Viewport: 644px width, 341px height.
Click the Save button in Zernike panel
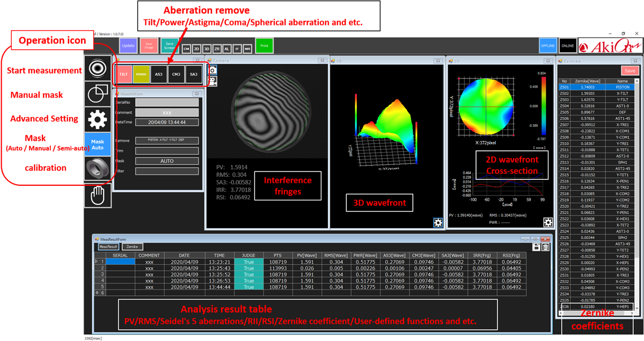click(630, 70)
